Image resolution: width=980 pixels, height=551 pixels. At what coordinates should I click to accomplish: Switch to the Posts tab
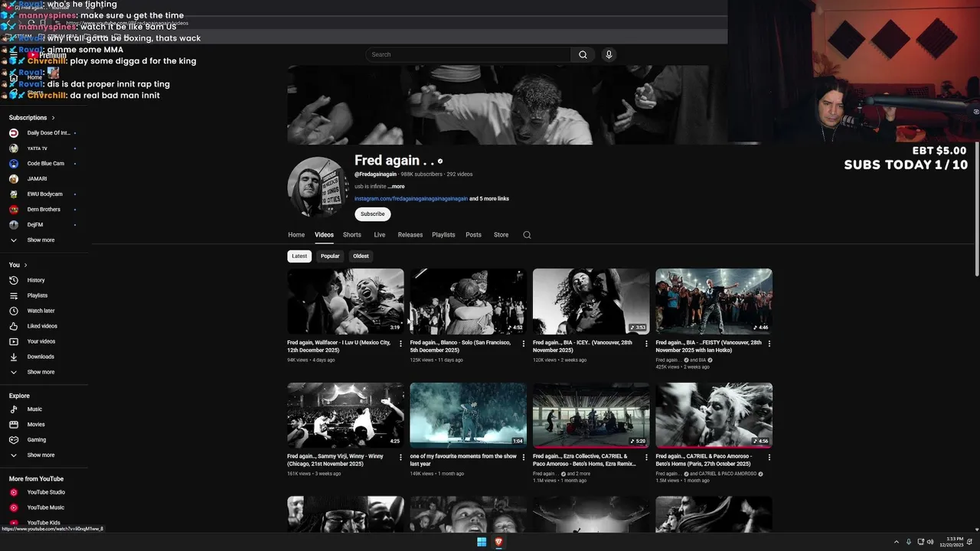click(474, 235)
